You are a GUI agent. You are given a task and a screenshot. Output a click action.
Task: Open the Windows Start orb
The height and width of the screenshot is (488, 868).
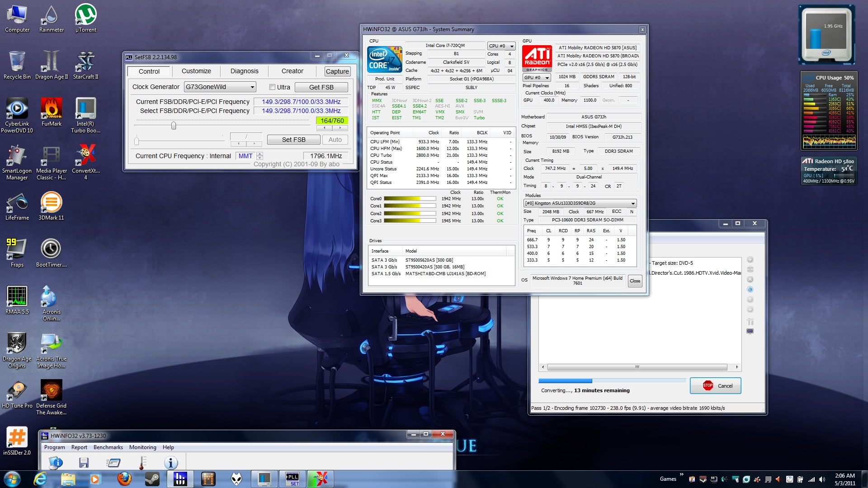click(x=12, y=479)
